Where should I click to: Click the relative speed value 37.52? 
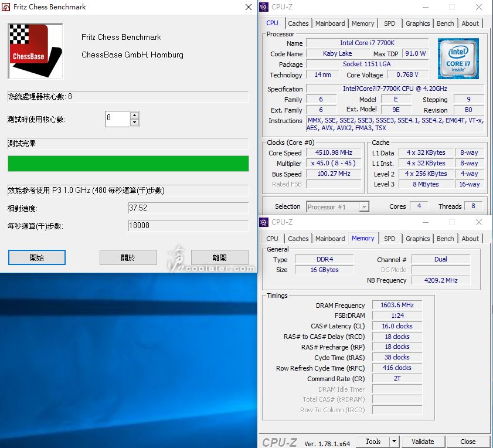189,208
